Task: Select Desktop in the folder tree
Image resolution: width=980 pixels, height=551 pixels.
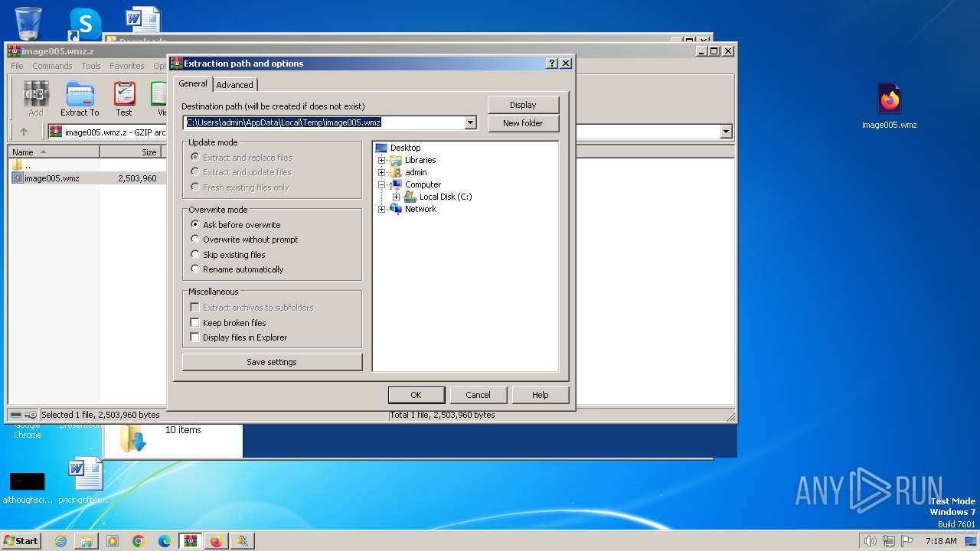Action: [405, 148]
